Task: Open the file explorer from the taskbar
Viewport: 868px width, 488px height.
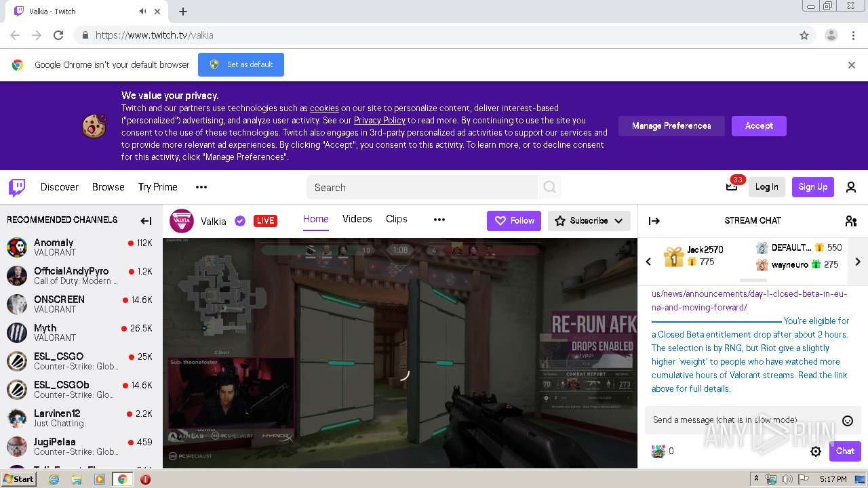Action: coord(77,479)
